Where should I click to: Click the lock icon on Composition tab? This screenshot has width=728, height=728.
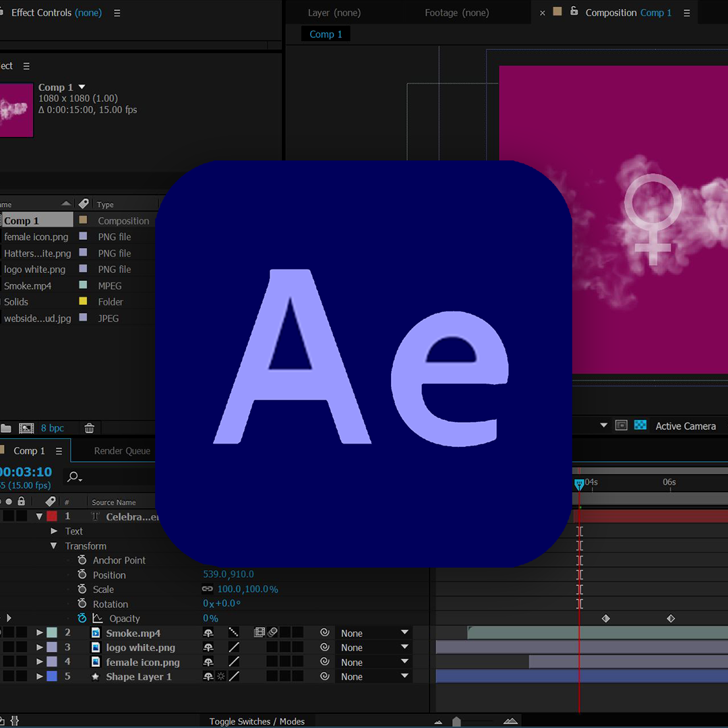click(x=574, y=12)
